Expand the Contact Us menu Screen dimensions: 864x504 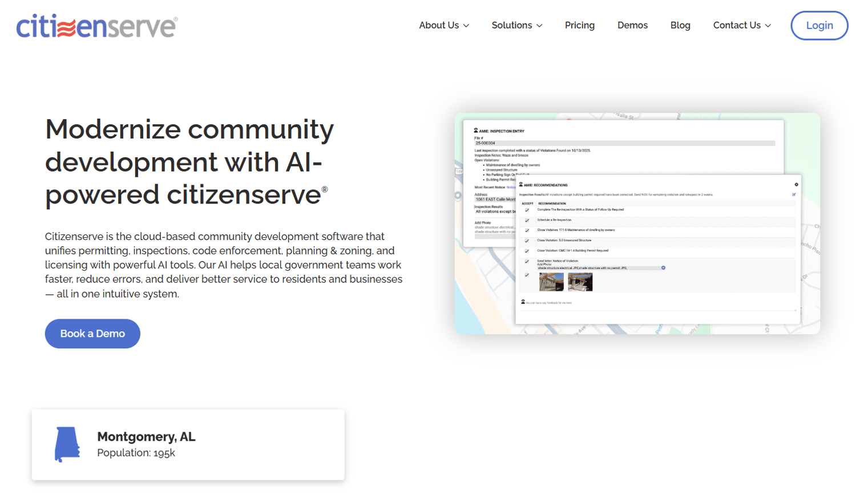click(742, 25)
